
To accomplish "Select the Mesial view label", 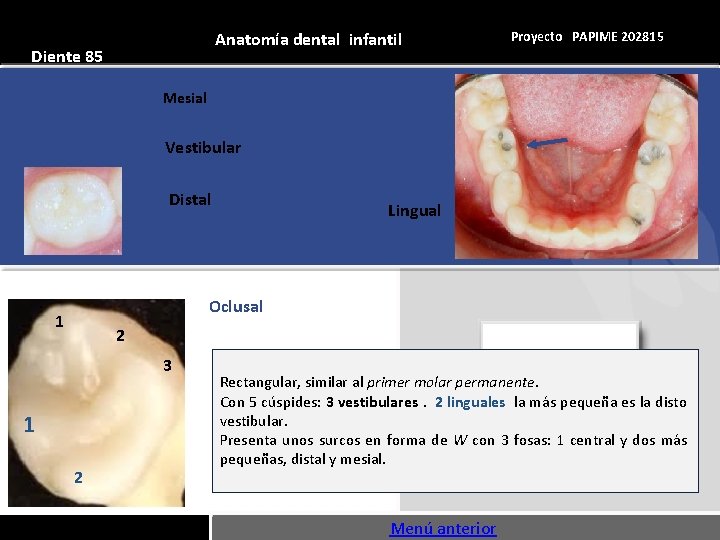I will point(185,98).
